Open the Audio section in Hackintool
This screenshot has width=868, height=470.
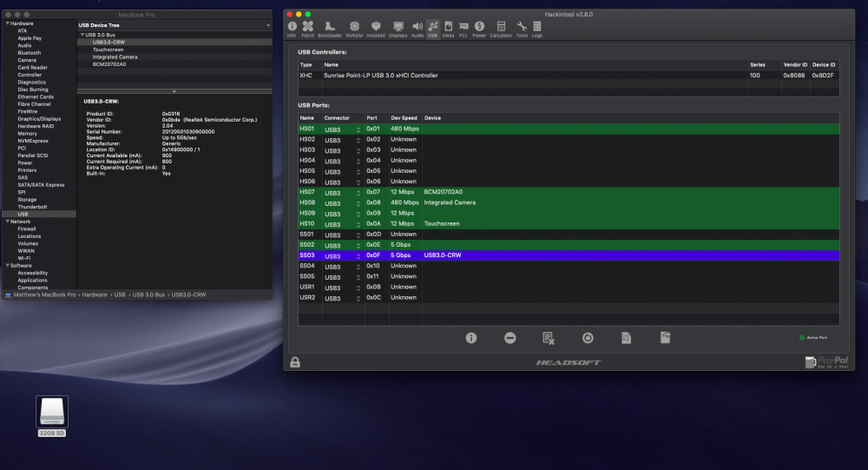(x=418, y=30)
